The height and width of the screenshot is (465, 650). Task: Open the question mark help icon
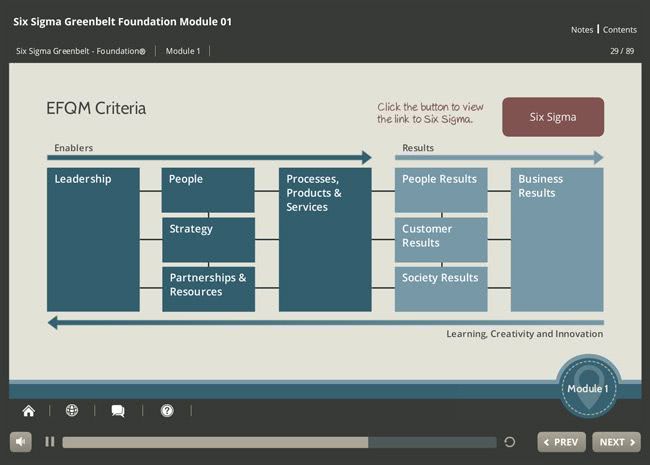coord(167,411)
